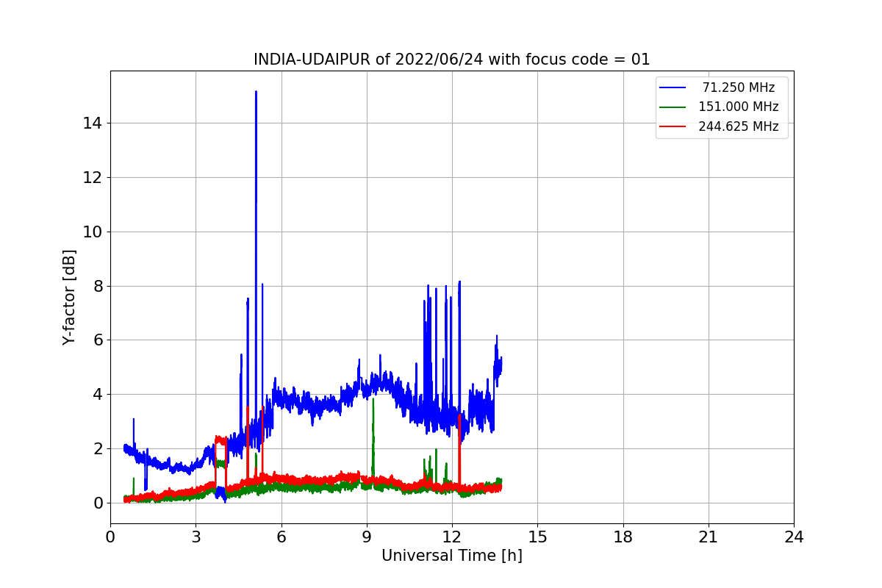882x588 pixels.
Task: Click the chart title INDIA-UDAIPUR of 2022/06/24
Action: [451, 60]
